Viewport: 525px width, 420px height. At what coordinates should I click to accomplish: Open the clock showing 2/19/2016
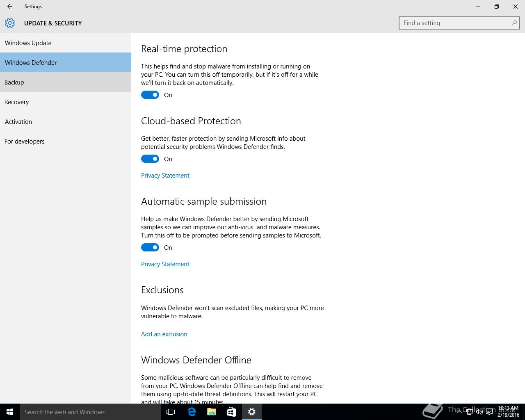[509, 412]
